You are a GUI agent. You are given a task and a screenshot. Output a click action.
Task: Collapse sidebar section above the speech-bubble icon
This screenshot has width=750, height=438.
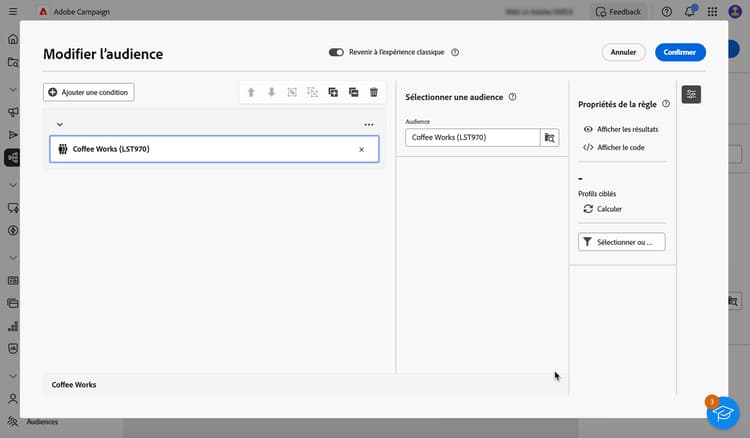click(13, 185)
